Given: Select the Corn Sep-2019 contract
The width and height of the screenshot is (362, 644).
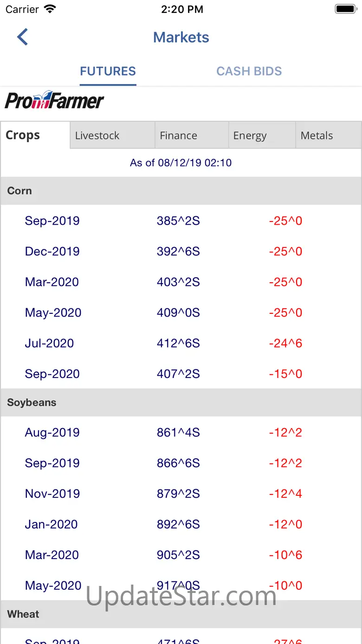Looking at the screenshot, I should click(52, 221).
